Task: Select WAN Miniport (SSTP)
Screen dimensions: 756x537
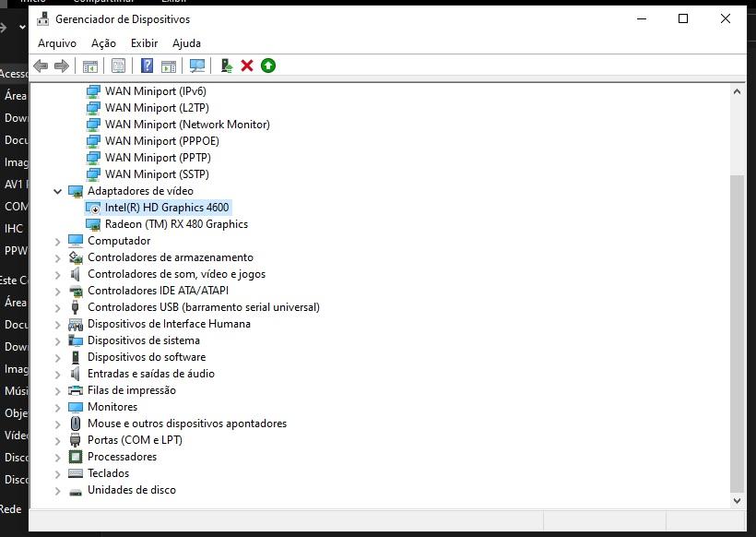Action: tap(157, 174)
